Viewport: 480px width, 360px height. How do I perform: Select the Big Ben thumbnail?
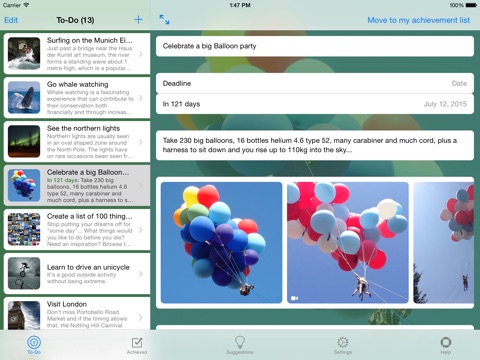point(24,315)
